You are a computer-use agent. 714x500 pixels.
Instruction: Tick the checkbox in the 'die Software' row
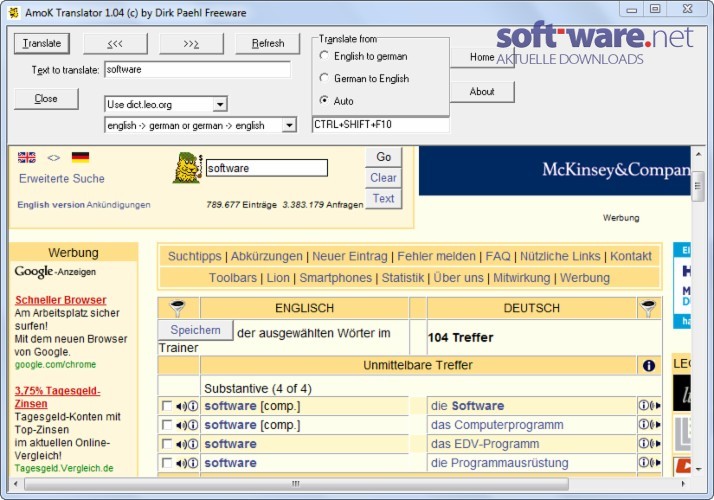point(167,406)
